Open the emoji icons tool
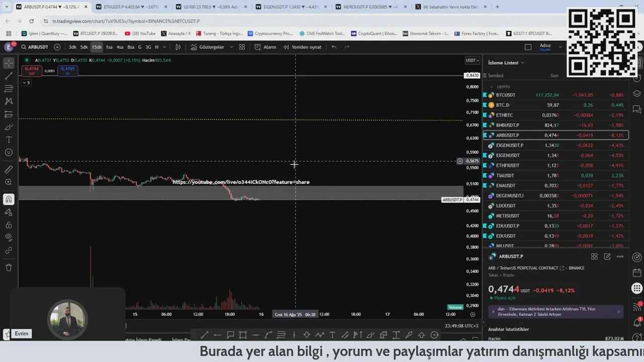 9,152
